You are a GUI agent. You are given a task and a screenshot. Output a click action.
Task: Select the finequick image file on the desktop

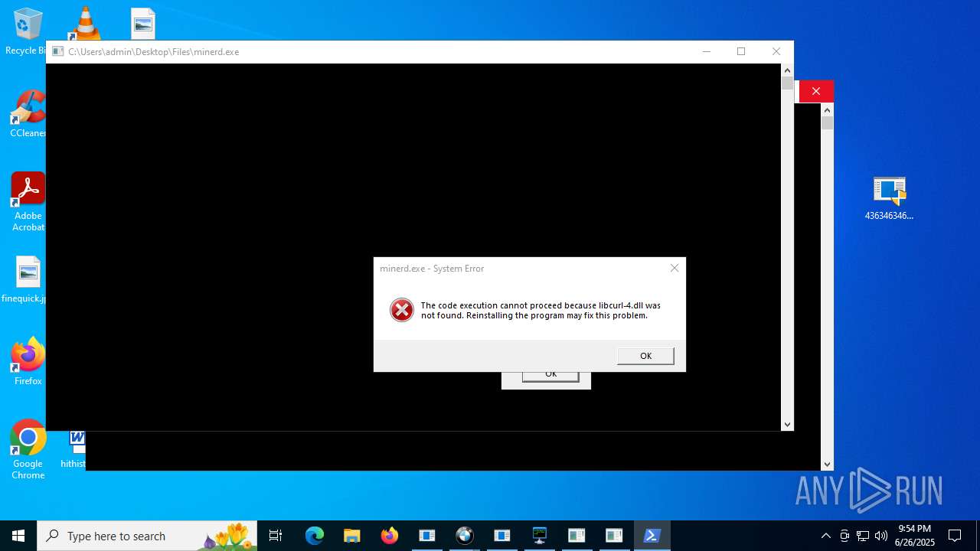pos(26,279)
